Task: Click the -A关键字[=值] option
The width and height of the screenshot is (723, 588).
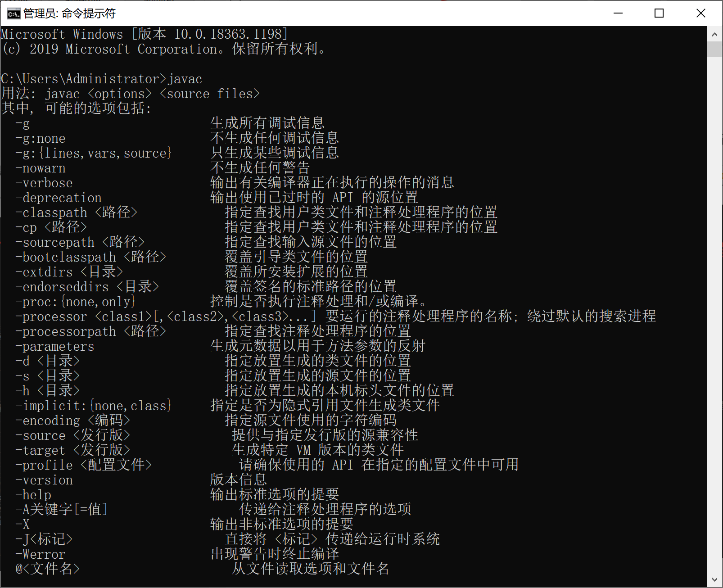Action: (x=62, y=510)
